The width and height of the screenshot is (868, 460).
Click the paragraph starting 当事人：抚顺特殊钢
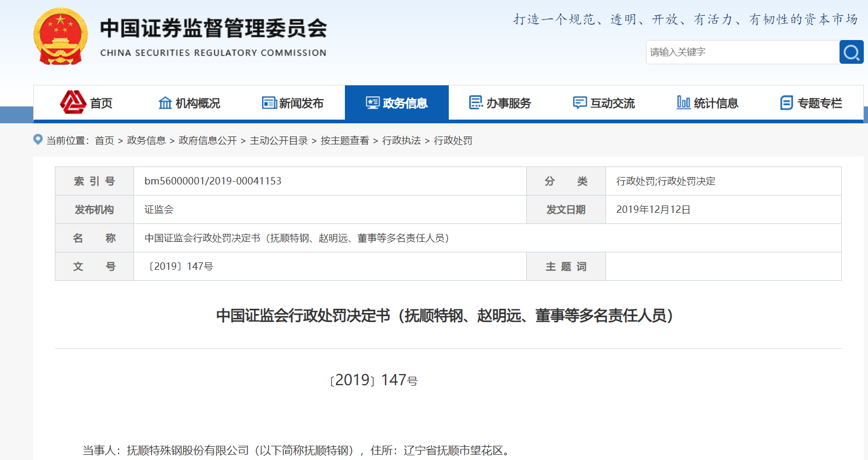coord(296,451)
